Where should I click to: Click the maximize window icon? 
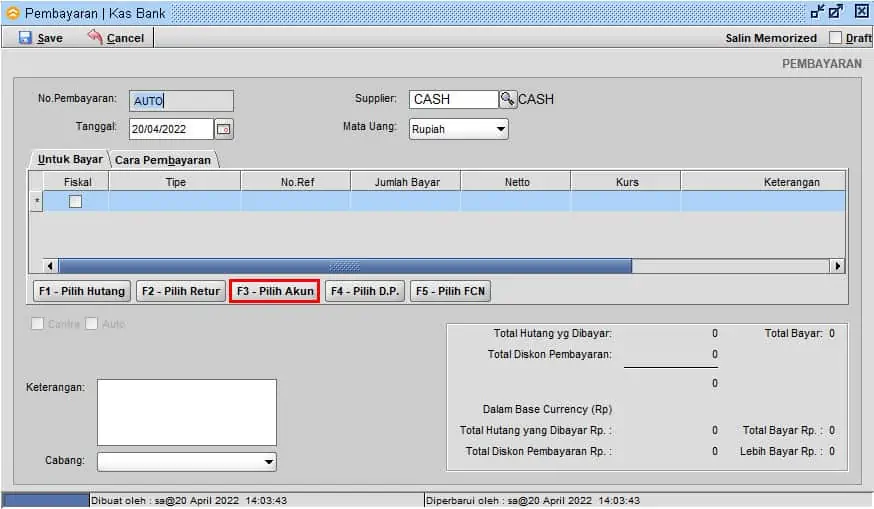[x=836, y=12]
